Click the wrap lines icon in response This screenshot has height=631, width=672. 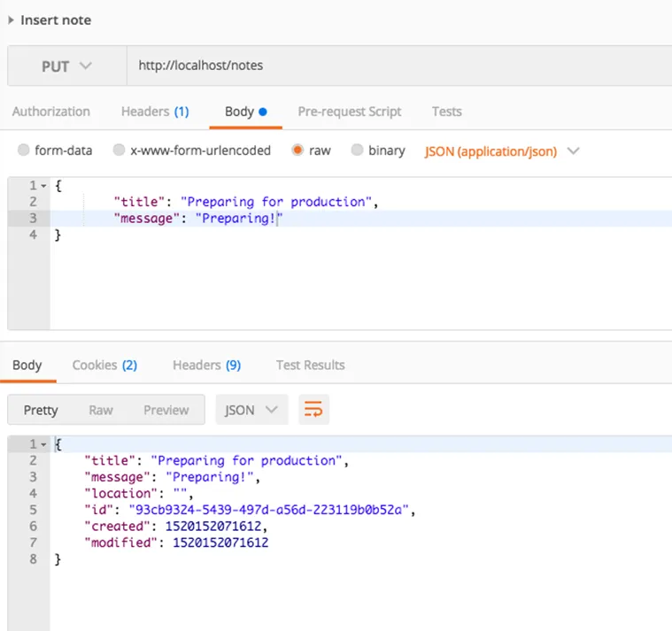(313, 410)
